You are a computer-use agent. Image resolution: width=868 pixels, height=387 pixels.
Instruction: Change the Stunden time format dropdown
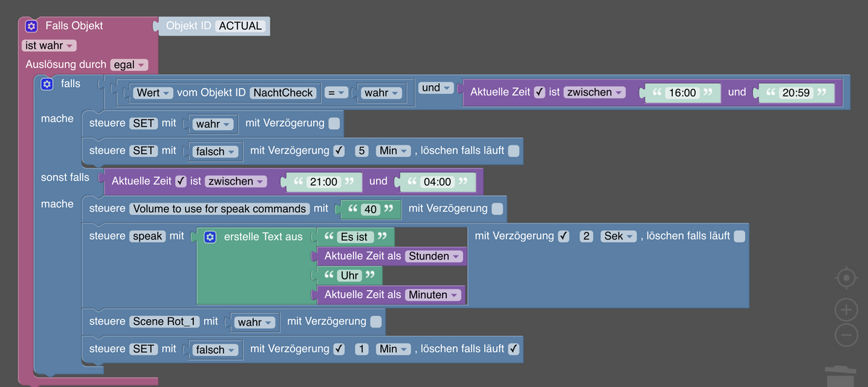(x=435, y=256)
